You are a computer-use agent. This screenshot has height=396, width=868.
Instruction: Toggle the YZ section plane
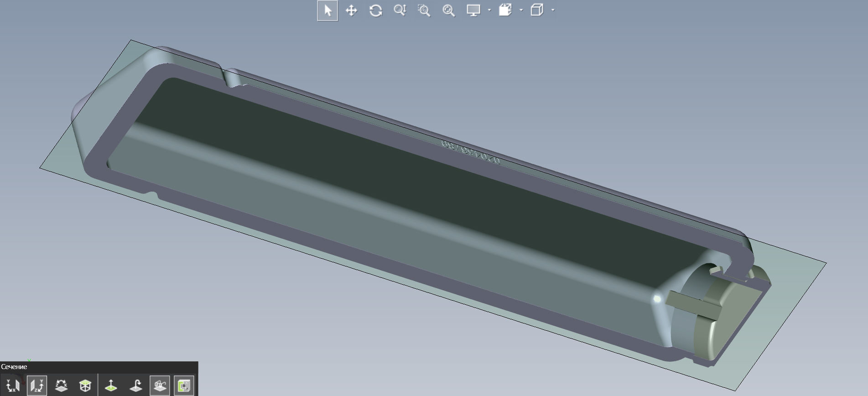[36, 386]
